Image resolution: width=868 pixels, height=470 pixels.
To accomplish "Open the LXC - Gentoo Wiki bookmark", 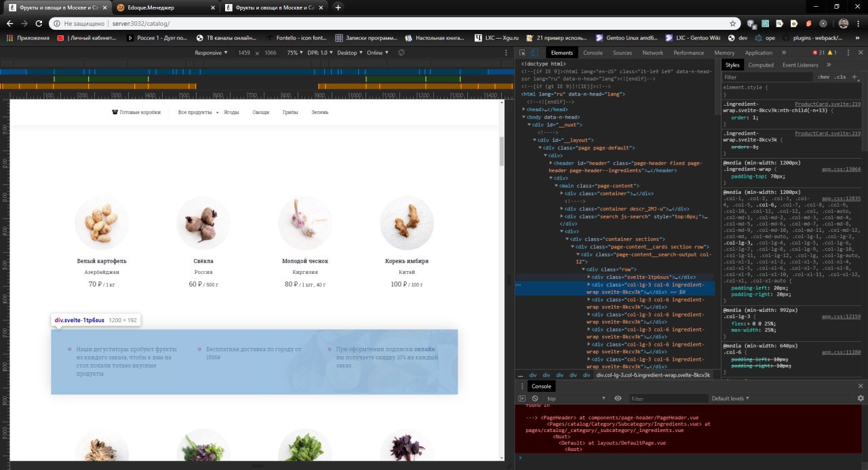I will tap(693, 38).
